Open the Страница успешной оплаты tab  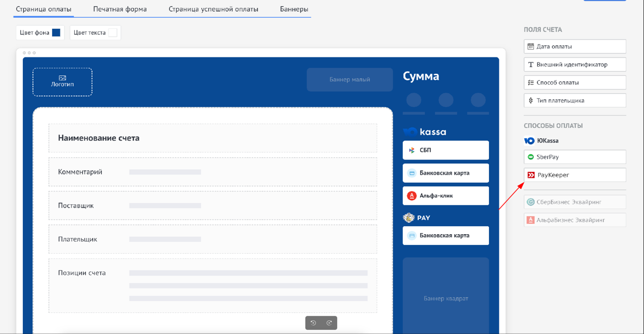coord(213,9)
